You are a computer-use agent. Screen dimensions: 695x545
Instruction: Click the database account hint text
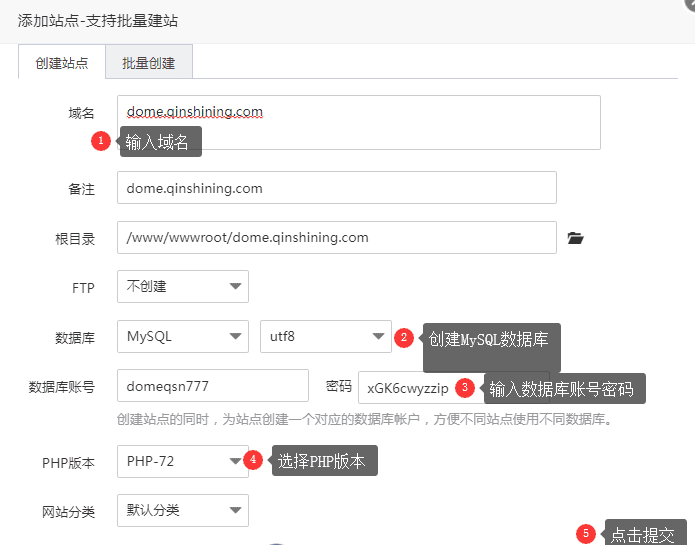(364, 419)
